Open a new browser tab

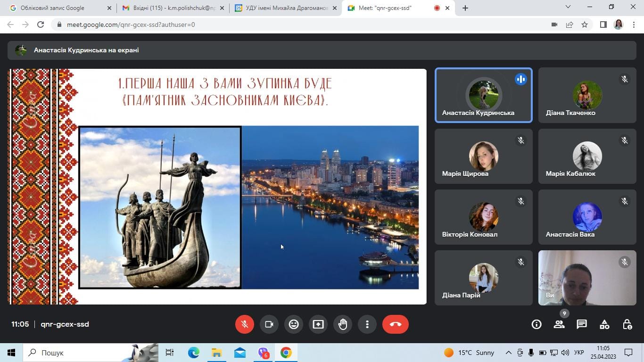coord(465,8)
